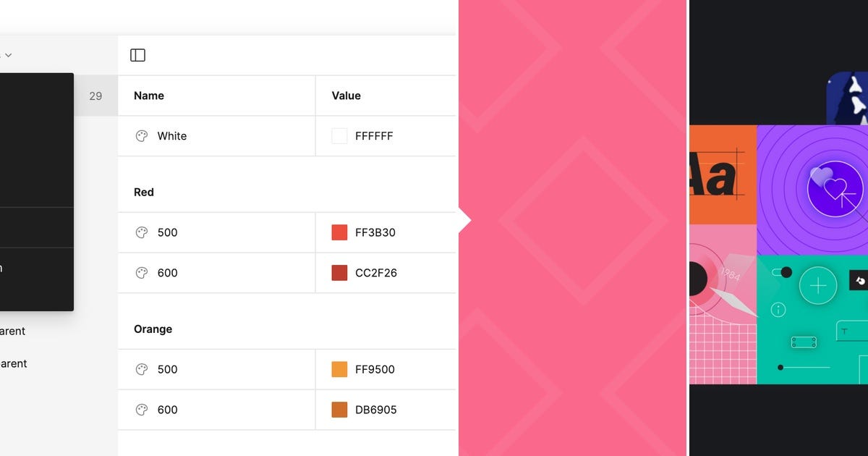Screen dimensions: 868x456
Task: Click the FF3B30 hex value text
Action: [378, 232]
